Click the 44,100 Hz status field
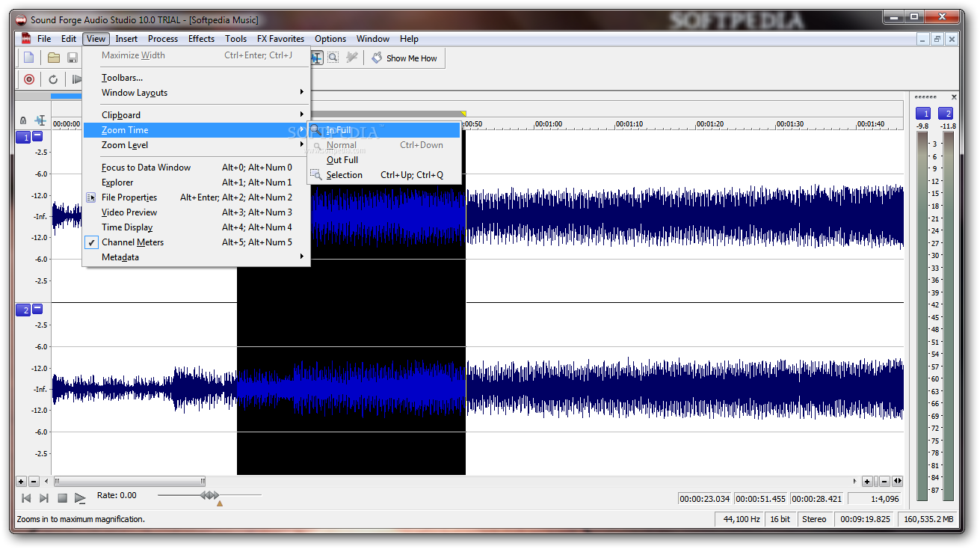Viewport: 980px width, 549px height. pyautogui.click(x=739, y=519)
